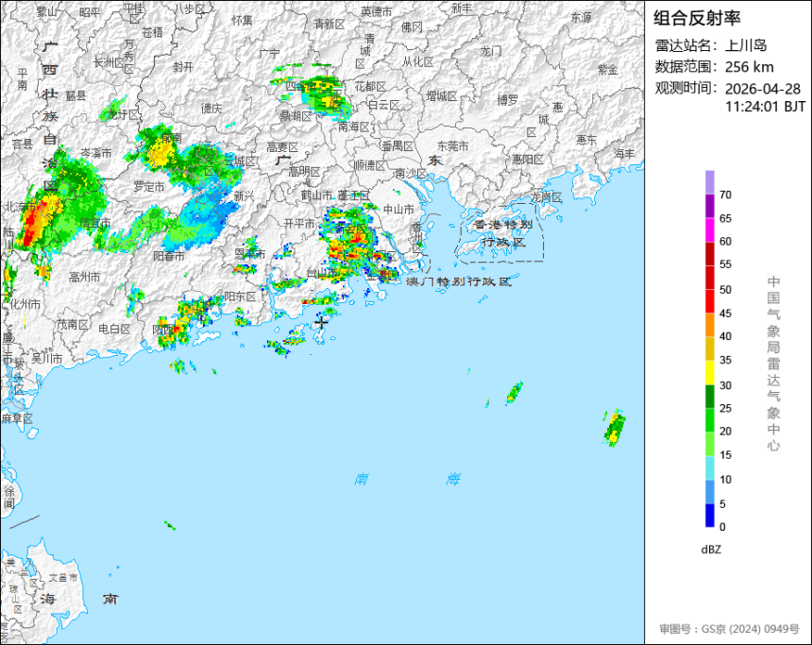Click the dBZ unit label under legend
This screenshot has width=812, height=645.
pyautogui.click(x=711, y=550)
